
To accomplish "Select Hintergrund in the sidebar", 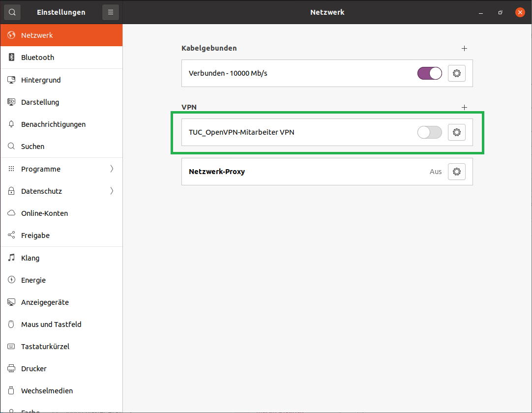I will point(41,80).
